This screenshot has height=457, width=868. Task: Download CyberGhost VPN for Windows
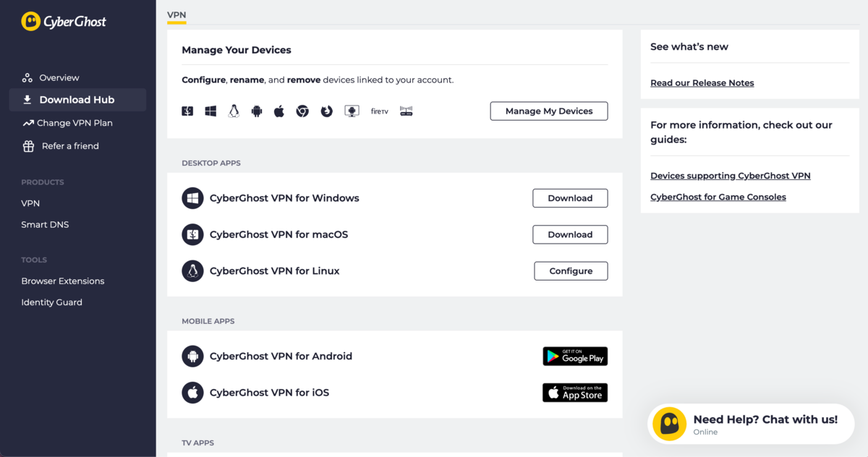click(570, 198)
